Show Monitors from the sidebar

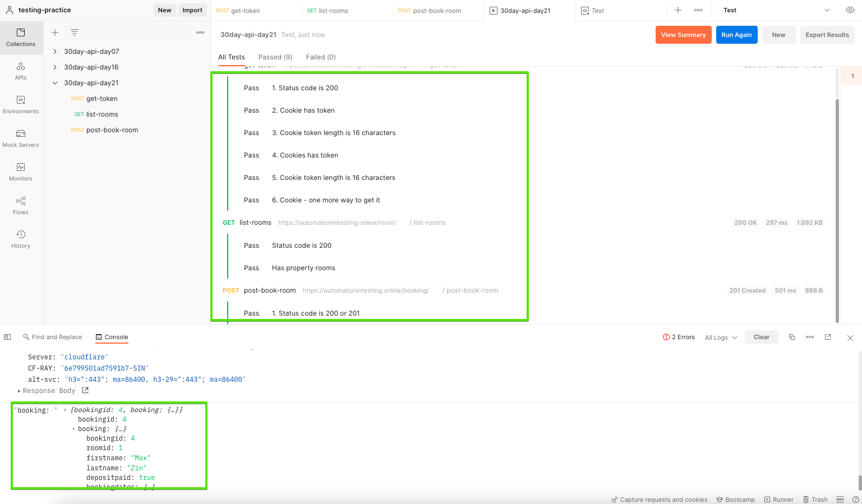21,172
